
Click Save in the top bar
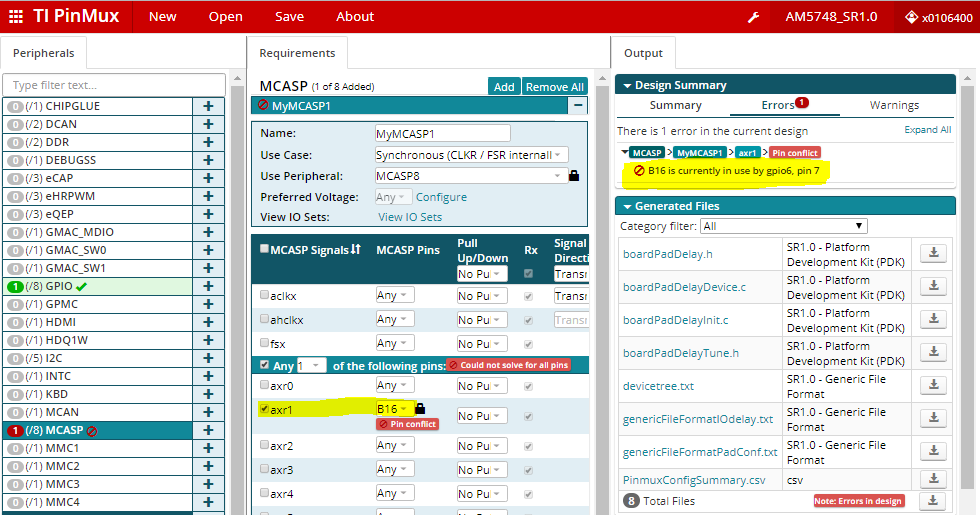[289, 17]
